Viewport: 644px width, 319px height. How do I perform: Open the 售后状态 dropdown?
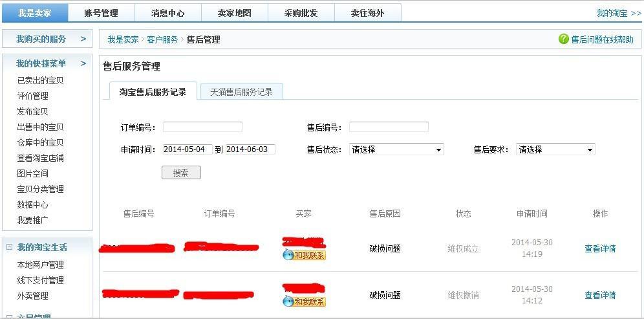click(x=396, y=149)
